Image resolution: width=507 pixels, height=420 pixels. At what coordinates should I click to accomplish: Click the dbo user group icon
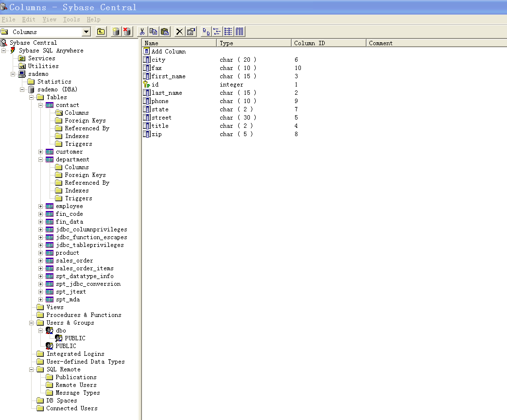[50, 330]
